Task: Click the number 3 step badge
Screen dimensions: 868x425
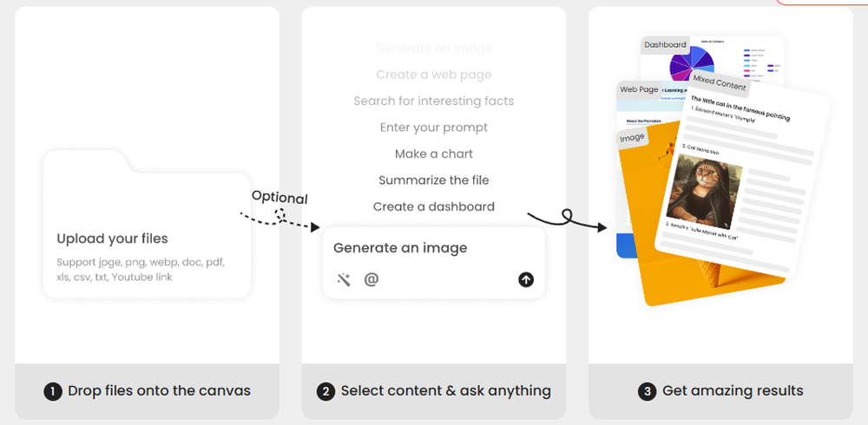Action: tap(648, 391)
